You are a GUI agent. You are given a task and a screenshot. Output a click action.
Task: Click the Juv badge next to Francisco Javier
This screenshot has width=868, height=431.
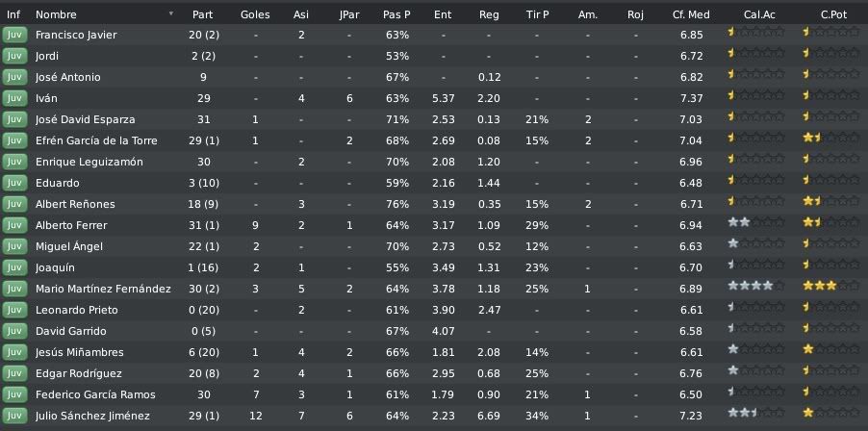(15, 35)
